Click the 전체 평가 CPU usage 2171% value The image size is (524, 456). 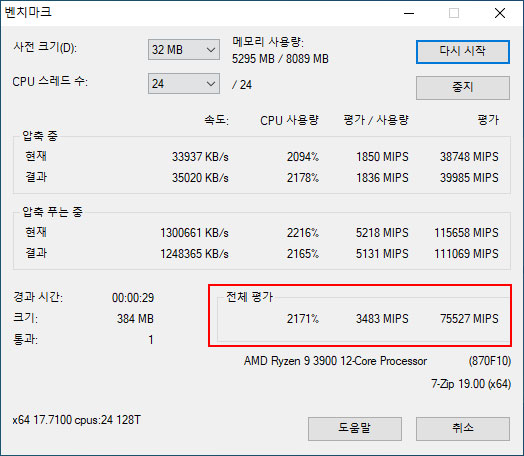pos(303,319)
